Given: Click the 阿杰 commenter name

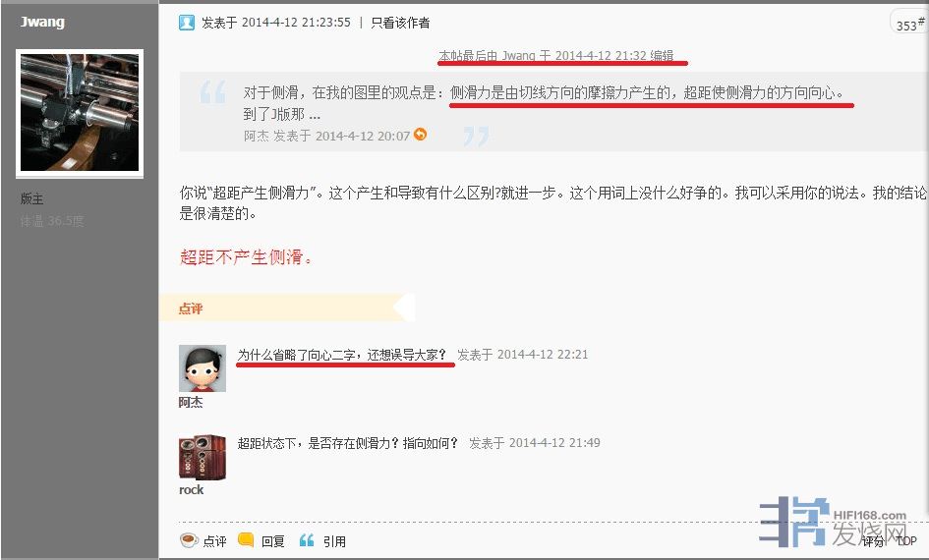Looking at the screenshot, I should pyautogui.click(x=191, y=403).
